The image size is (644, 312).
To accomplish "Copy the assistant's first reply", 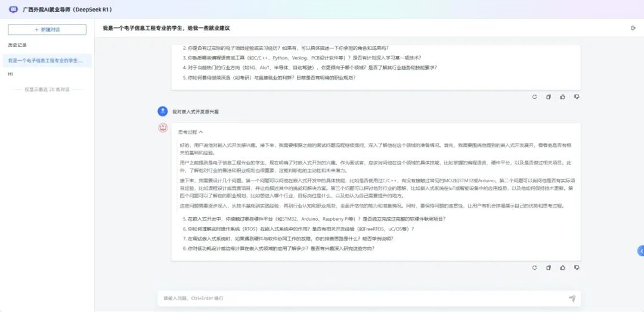I will [x=549, y=96].
